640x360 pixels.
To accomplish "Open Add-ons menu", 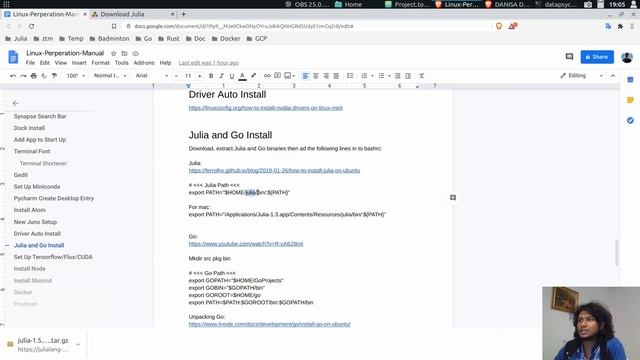I will pyautogui.click(x=144, y=63).
